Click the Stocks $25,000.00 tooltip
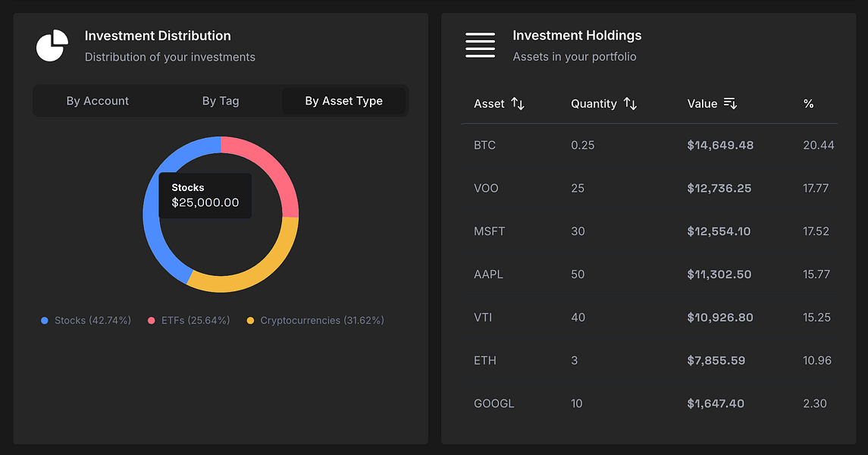868x455 pixels. pos(205,196)
